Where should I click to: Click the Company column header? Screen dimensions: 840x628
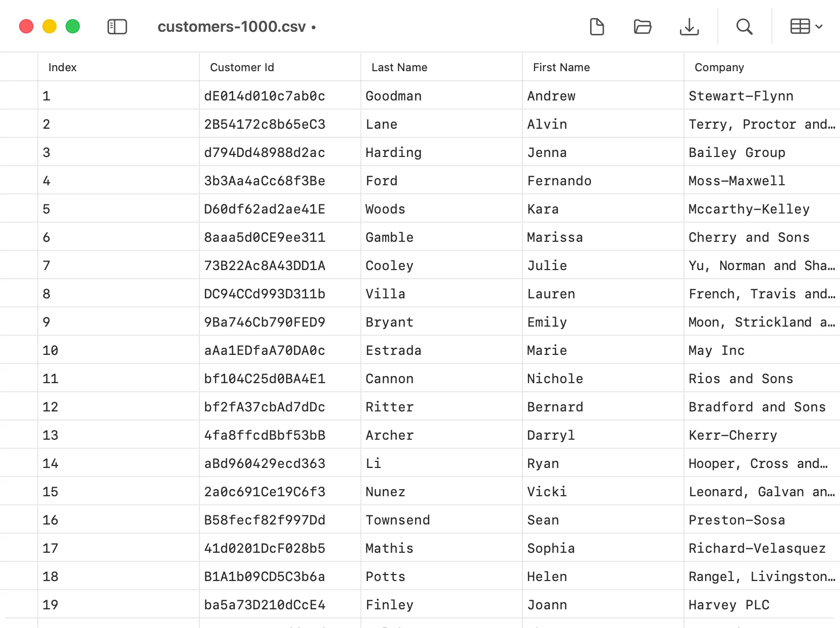(762, 67)
